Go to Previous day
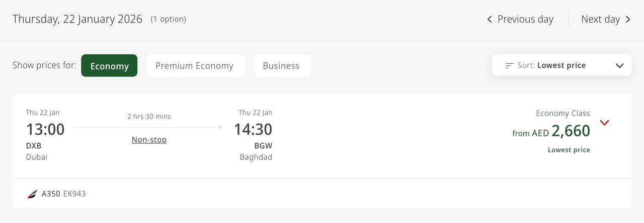This screenshot has width=644, height=223. pyautogui.click(x=525, y=19)
